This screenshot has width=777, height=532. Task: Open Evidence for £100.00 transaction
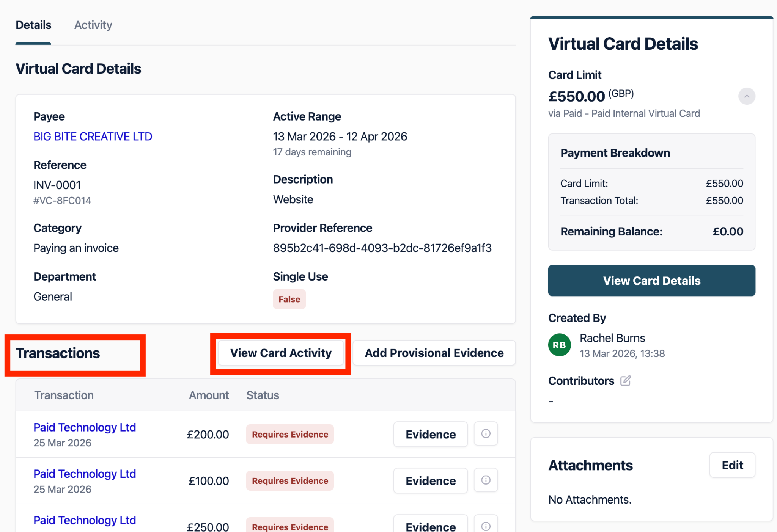pos(430,481)
